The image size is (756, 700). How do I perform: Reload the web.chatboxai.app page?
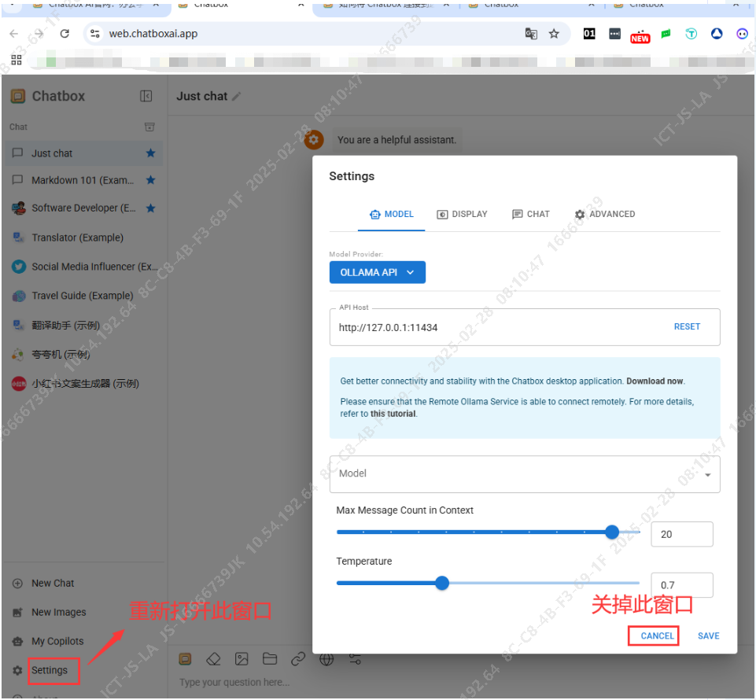(x=65, y=34)
